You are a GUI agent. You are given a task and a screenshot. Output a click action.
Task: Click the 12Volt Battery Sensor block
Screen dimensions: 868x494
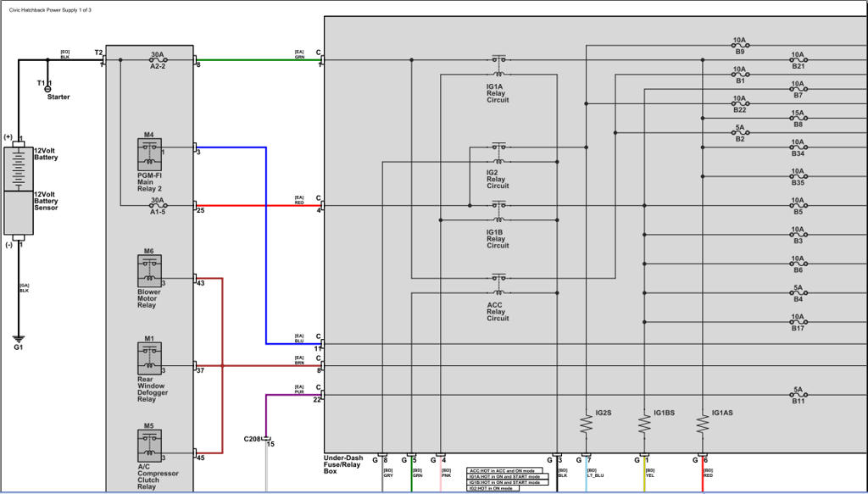(x=19, y=213)
